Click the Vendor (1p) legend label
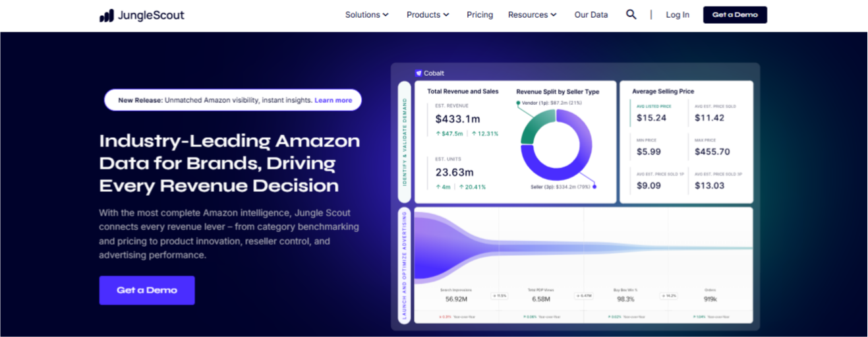Viewport: 868px width, 337px height. coord(553,103)
